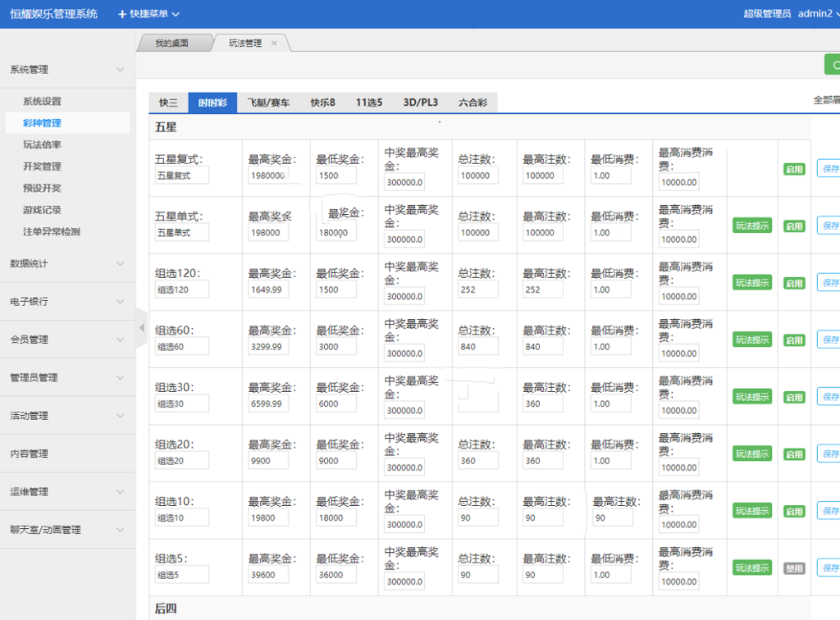Click 玩法提示 for 五星单式
This screenshot has width=840, height=620.
752,226
